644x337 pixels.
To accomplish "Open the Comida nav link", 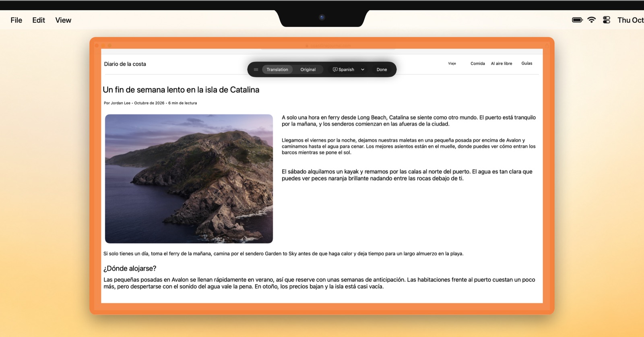I will (478, 64).
